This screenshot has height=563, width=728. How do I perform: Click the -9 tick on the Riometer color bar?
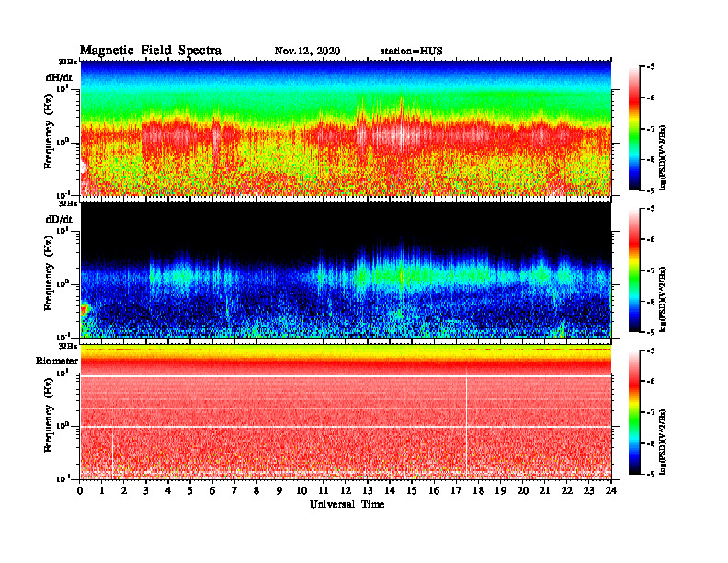coord(651,474)
